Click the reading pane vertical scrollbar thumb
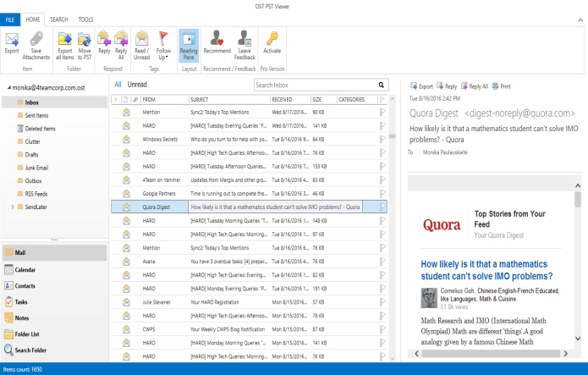The image size is (588, 375). point(578,199)
